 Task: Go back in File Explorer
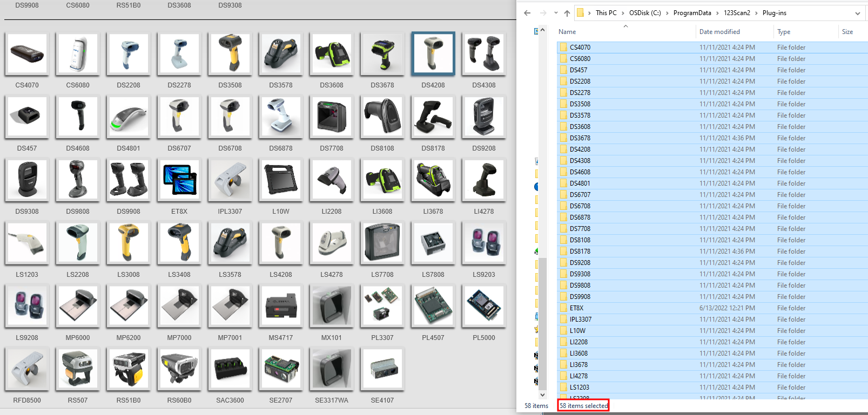[527, 13]
